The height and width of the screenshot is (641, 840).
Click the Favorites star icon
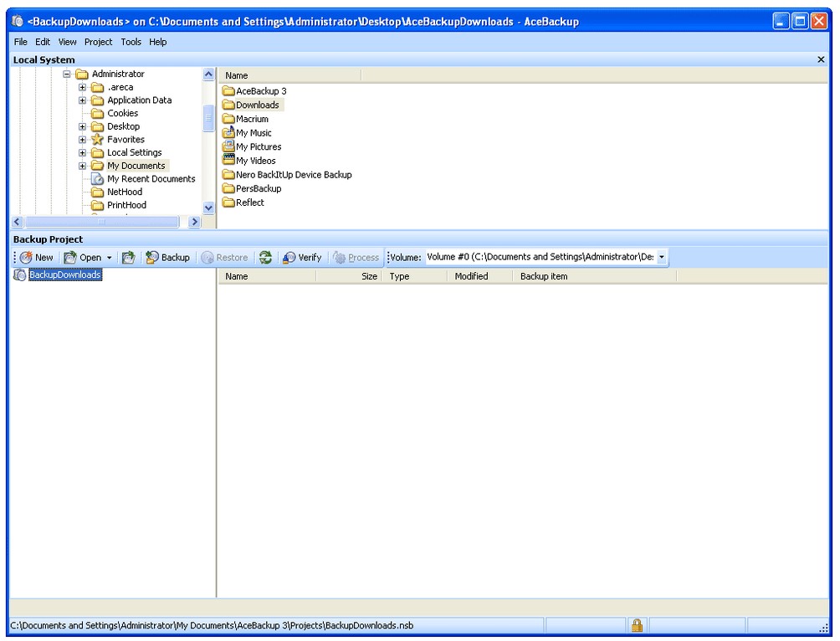coord(97,140)
